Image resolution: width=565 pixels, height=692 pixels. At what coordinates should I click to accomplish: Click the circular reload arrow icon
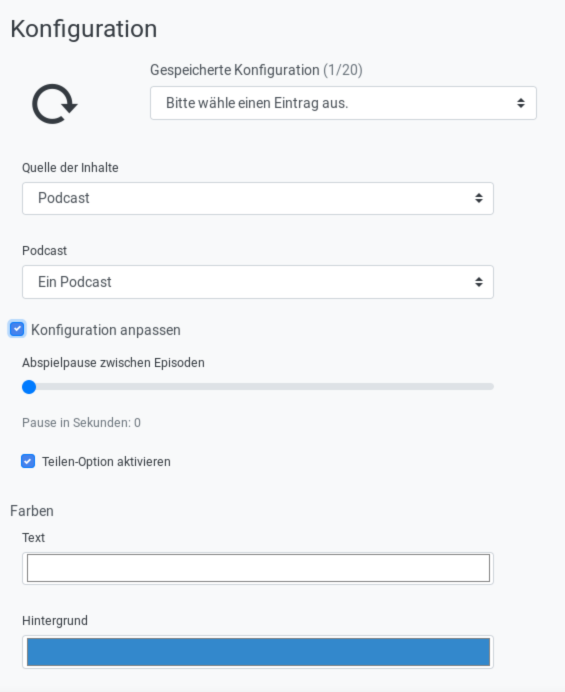tap(55, 104)
